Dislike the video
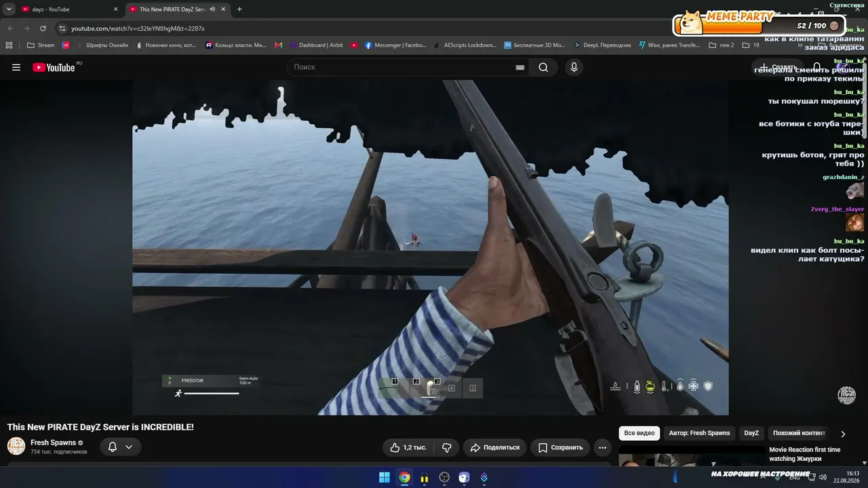This screenshot has height=488, width=868. coord(447,447)
